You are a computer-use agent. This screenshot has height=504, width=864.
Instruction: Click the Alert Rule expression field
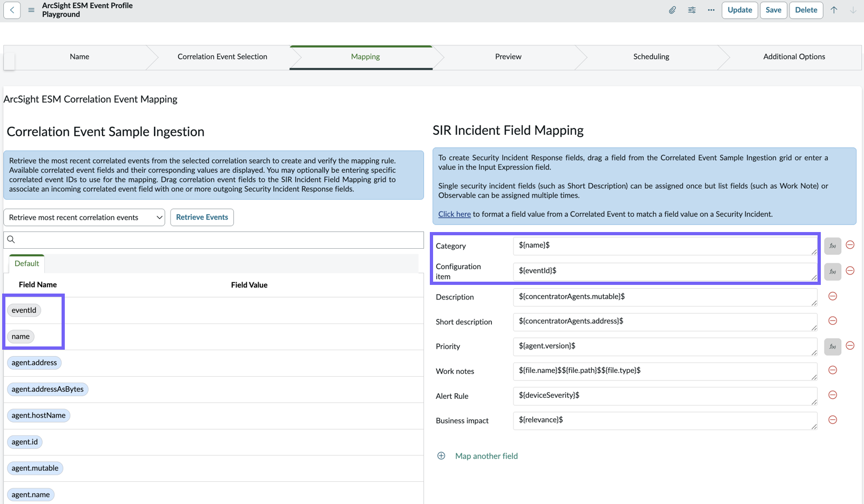[x=665, y=396]
